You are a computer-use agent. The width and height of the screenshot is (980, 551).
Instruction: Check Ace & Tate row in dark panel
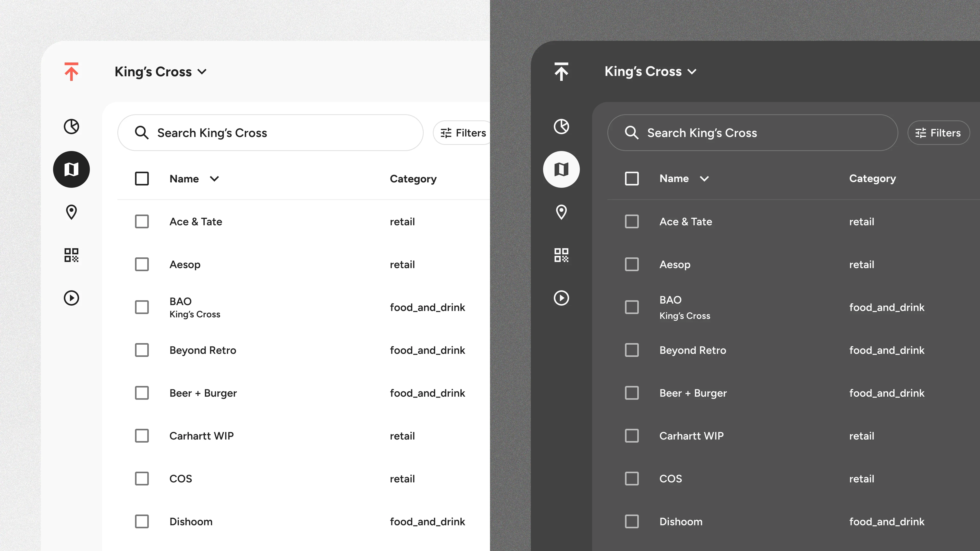pyautogui.click(x=632, y=222)
